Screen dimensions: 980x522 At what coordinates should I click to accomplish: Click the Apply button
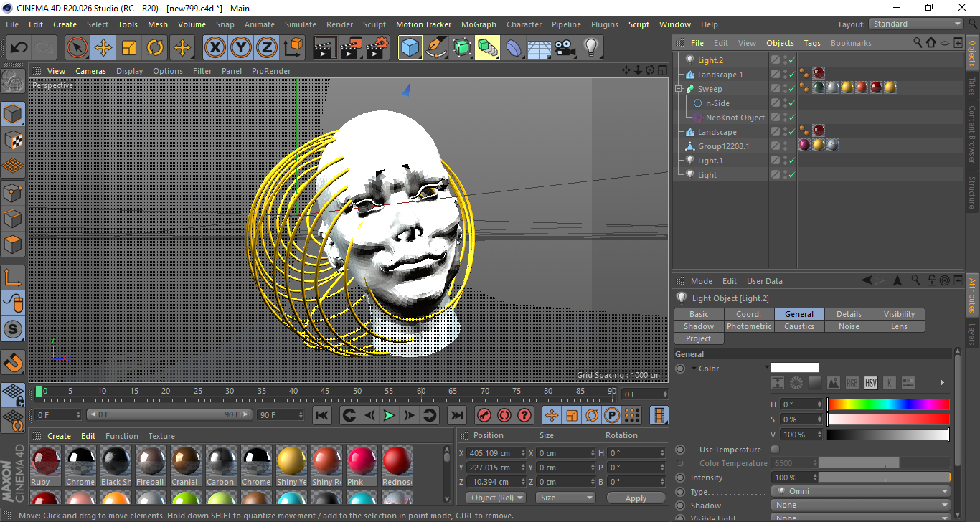pyautogui.click(x=636, y=498)
